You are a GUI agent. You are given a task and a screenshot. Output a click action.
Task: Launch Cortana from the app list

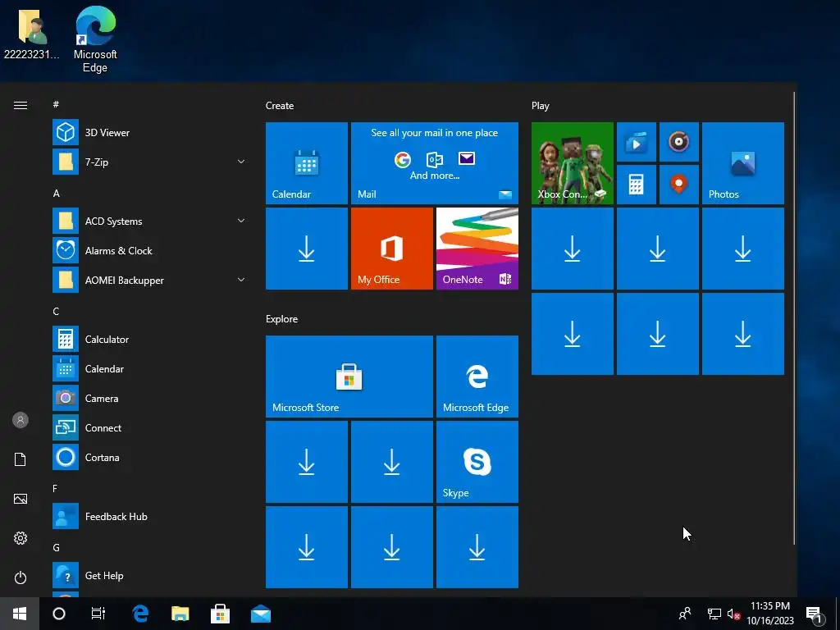[150, 457]
